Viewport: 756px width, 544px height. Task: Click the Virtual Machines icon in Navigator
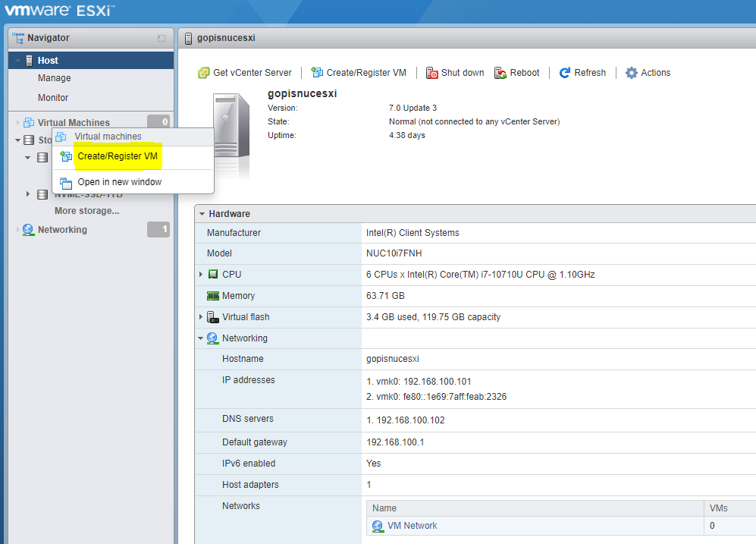click(x=29, y=122)
